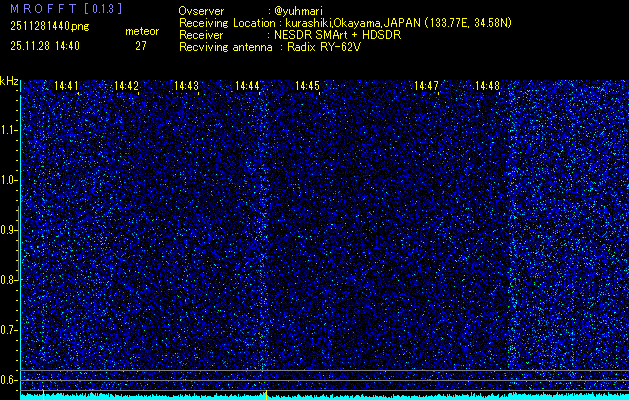629x400 pixels.
Task: Click the receiver text NESDR SMArt + HDSDR
Action: click(337, 35)
